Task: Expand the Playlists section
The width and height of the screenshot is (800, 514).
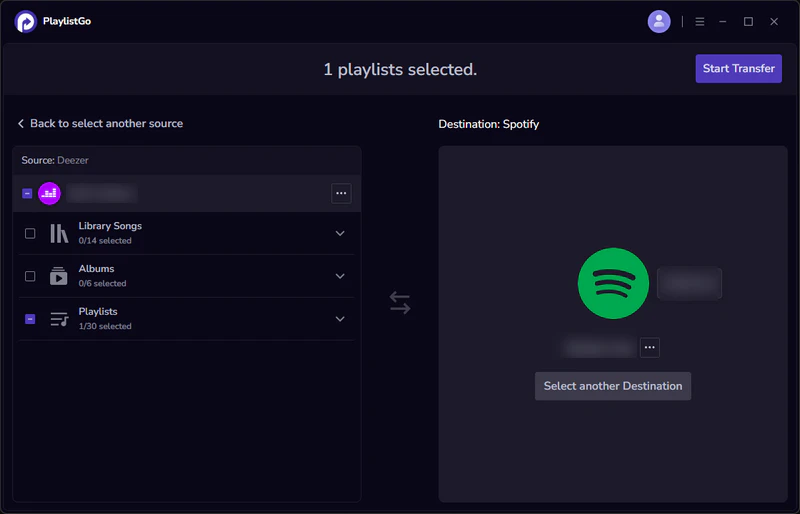Action: pyautogui.click(x=340, y=319)
